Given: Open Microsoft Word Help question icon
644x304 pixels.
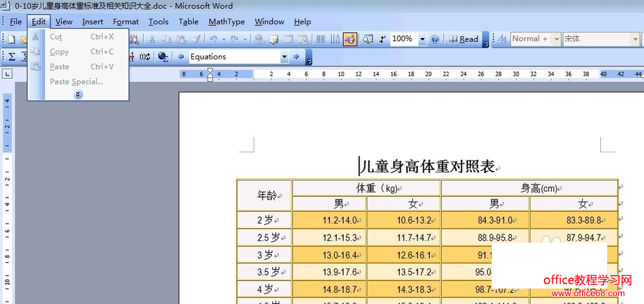Looking at the screenshot, I should pos(435,39).
